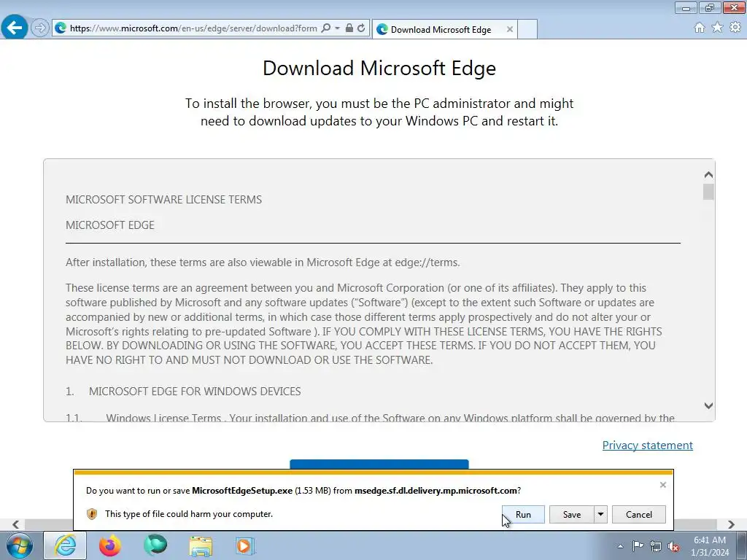
Task: Click the Edge favicon in address bar
Action: [x=61, y=28]
